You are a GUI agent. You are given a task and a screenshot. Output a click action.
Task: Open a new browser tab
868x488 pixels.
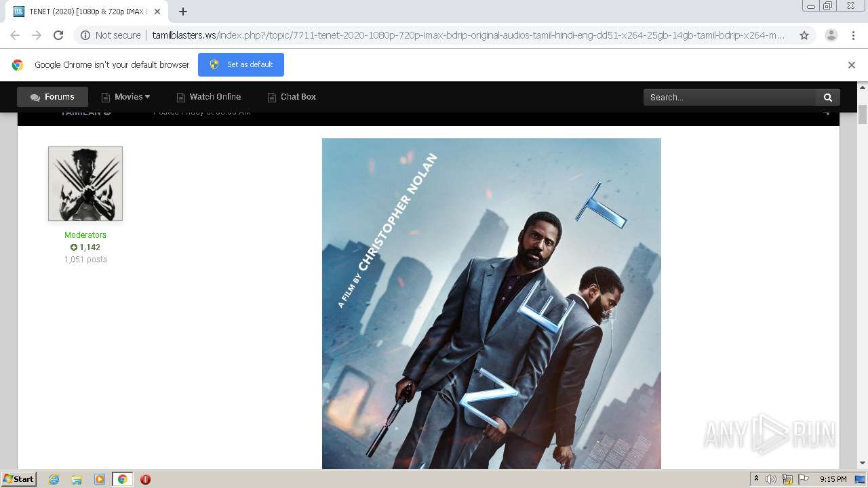pyautogui.click(x=183, y=12)
